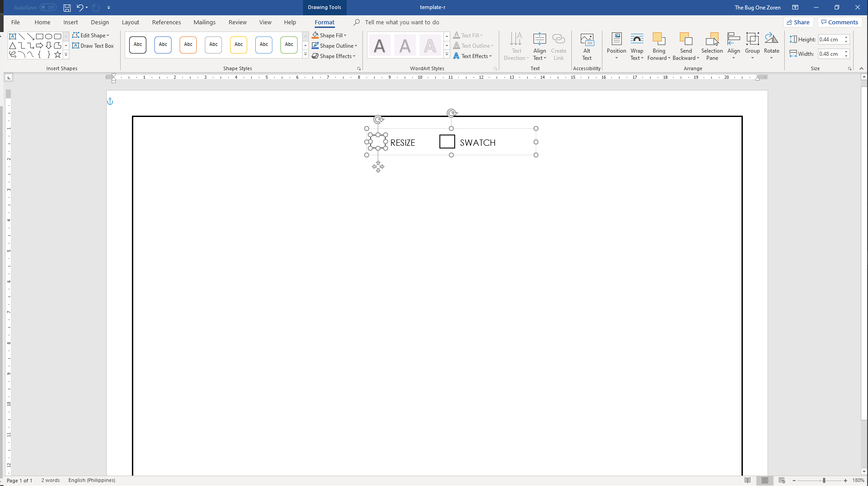Open Alt Text pane
The height and width of the screenshot is (486, 868).
(587, 46)
